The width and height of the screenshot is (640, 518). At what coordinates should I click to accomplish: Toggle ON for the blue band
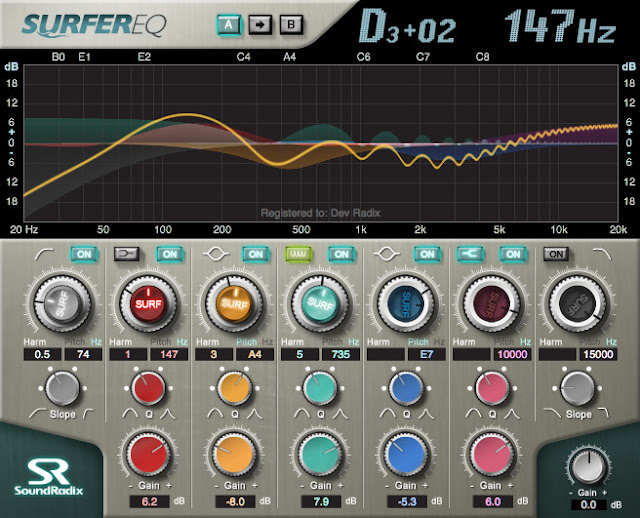pos(427,254)
